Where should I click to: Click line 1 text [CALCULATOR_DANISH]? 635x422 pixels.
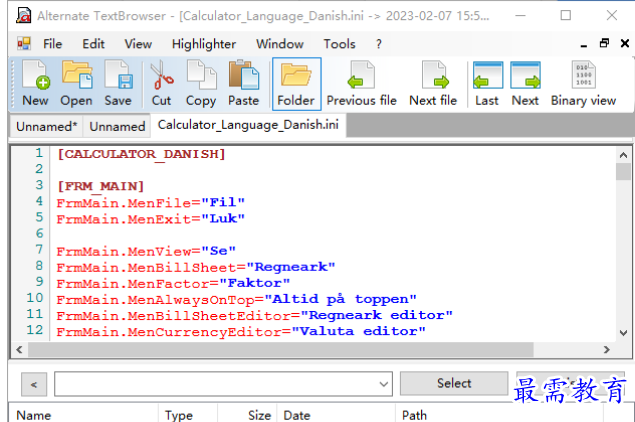pos(141,154)
